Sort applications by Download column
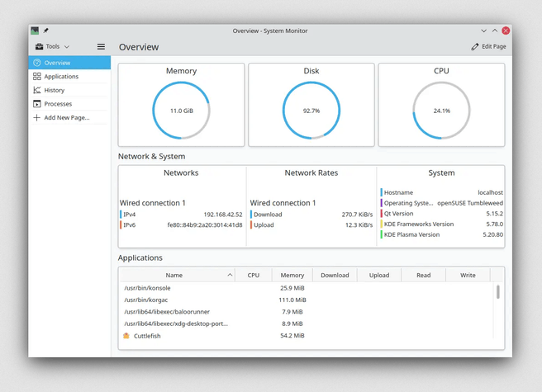This screenshot has height=392, width=542. 335,276
